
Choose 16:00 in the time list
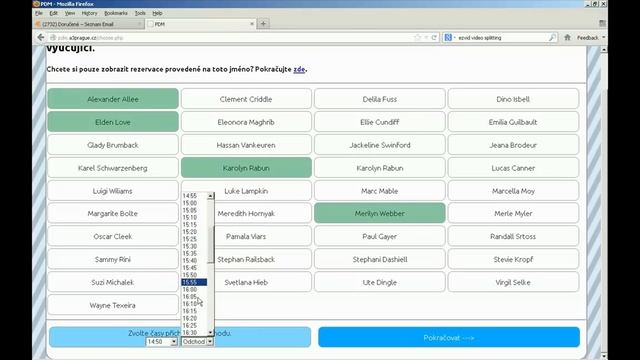(194, 289)
